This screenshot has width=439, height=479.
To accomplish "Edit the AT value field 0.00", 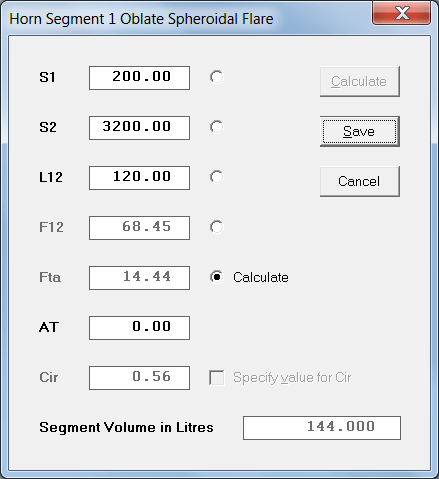I will (x=139, y=328).
